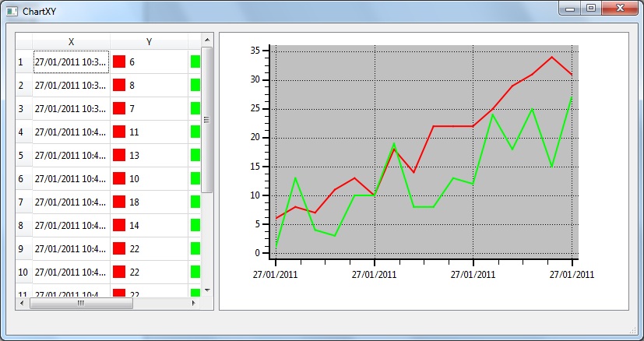
Task: Select the date cell in row 6
Action: coord(71,178)
